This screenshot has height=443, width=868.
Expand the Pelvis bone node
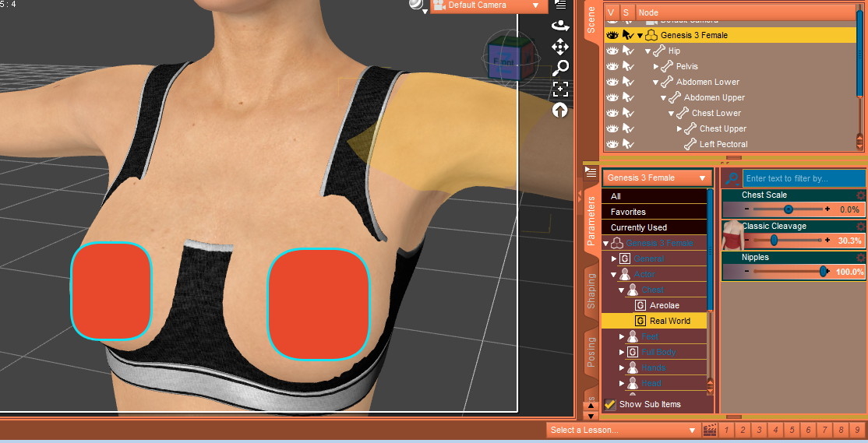(x=656, y=66)
